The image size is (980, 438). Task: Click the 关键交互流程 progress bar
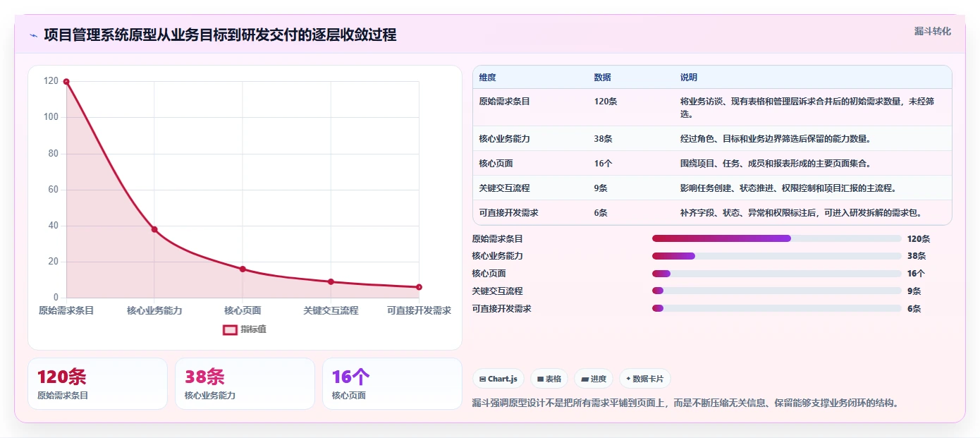click(x=777, y=291)
